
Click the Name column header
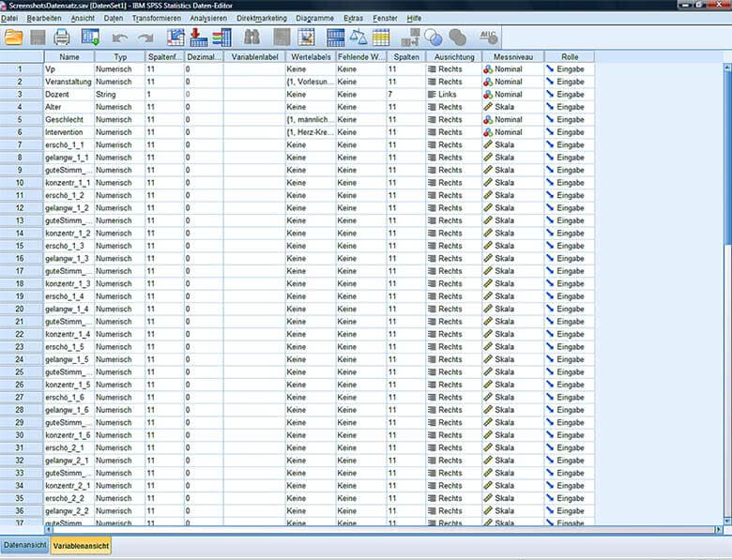(69, 57)
